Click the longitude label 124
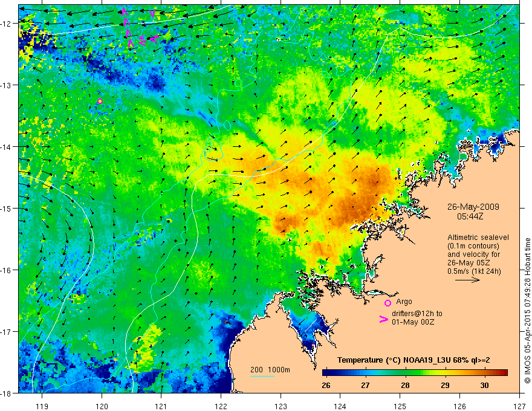Image resolution: width=532 pixels, height=411 pixels. [340, 406]
